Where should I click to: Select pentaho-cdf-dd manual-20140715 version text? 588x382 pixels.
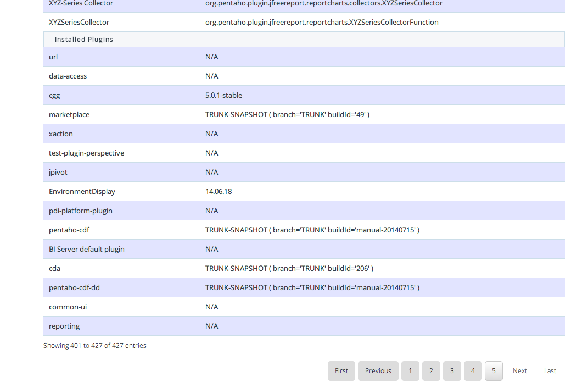coord(312,287)
